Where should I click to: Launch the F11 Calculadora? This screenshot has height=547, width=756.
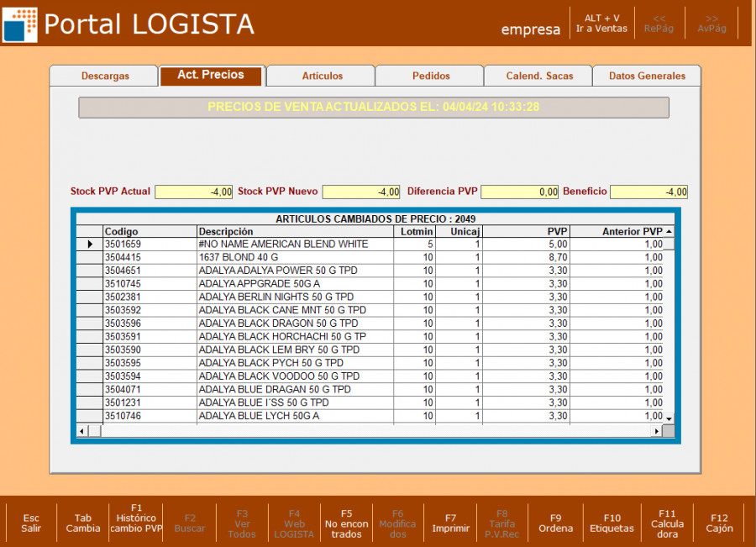tap(667, 523)
